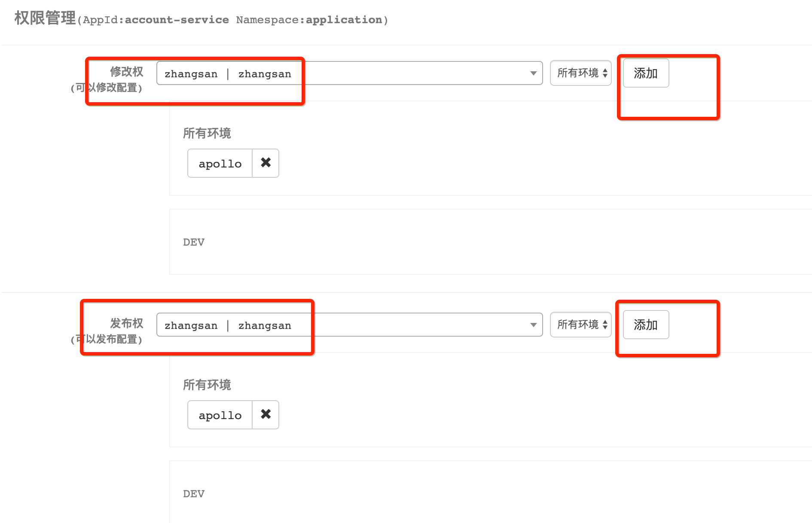
Task: Select the apollo user tag under 发布权
Action: (x=220, y=415)
